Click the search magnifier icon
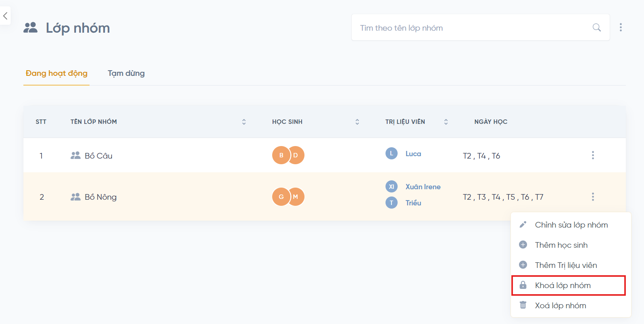Image resolution: width=644 pixels, height=324 pixels. click(596, 27)
